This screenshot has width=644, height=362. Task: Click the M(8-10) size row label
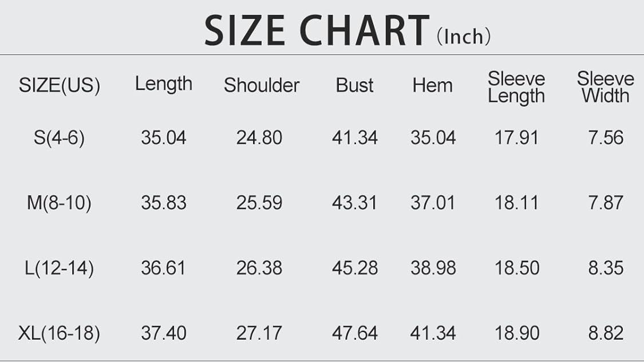coord(59,203)
